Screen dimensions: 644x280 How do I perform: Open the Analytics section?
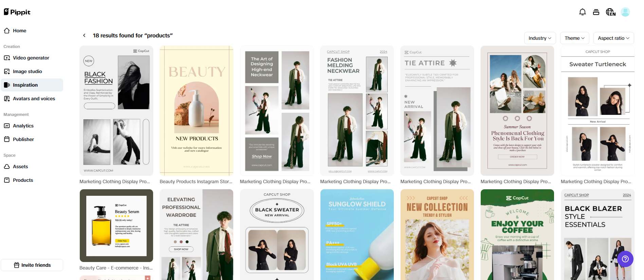pyautogui.click(x=23, y=126)
